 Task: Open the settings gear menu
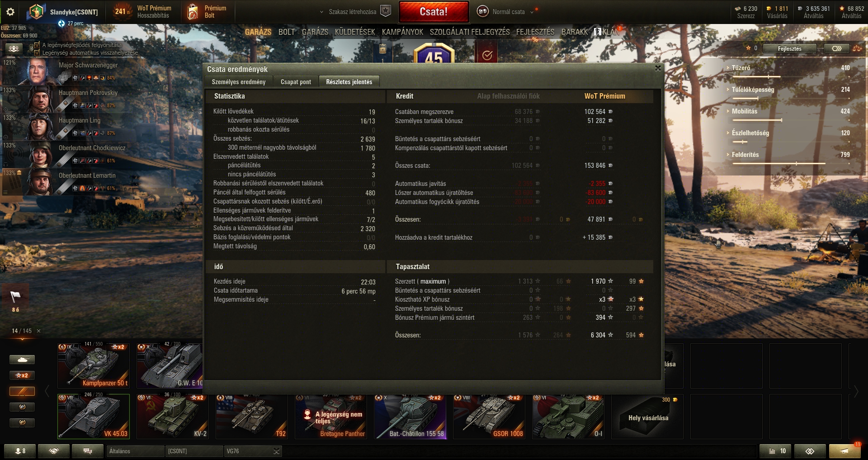coord(10,12)
